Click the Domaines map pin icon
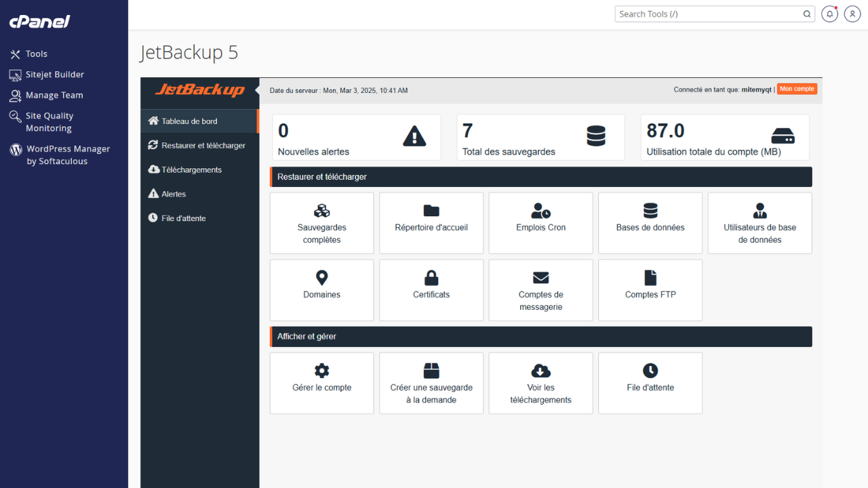Image resolution: width=868 pixels, height=488 pixels. click(x=322, y=278)
